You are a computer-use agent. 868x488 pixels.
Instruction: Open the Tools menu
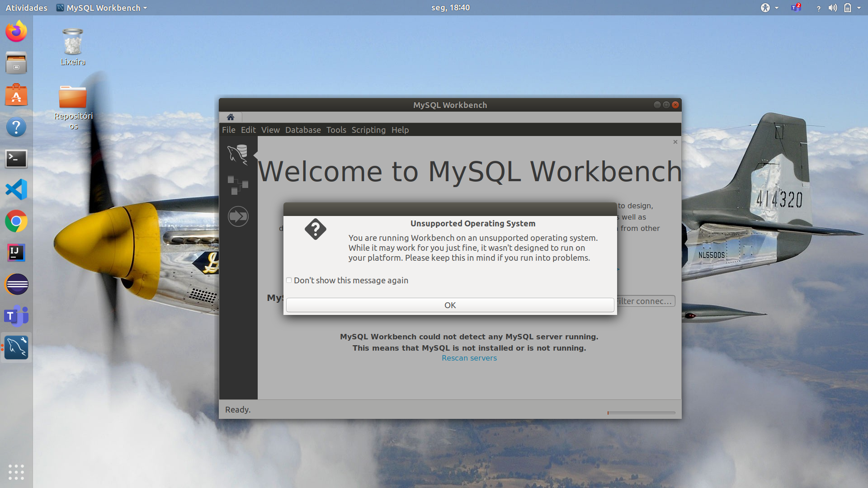pyautogui.click(x=336, y=130)
